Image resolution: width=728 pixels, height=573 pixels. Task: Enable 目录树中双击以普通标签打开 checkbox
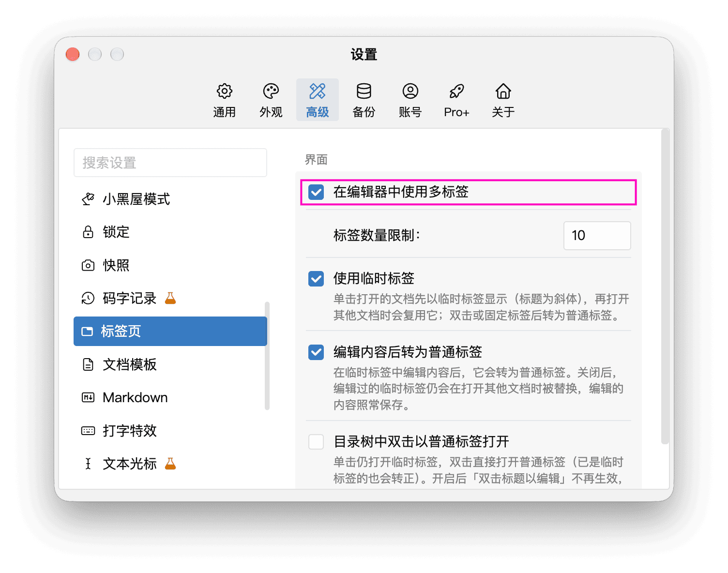coord(316,441)
